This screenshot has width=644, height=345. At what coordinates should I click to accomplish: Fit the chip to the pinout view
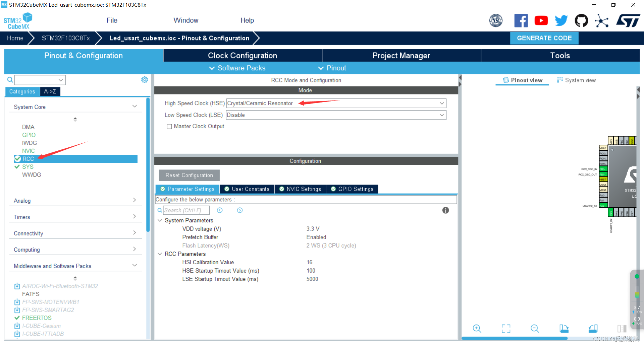[x=506, y=329]
